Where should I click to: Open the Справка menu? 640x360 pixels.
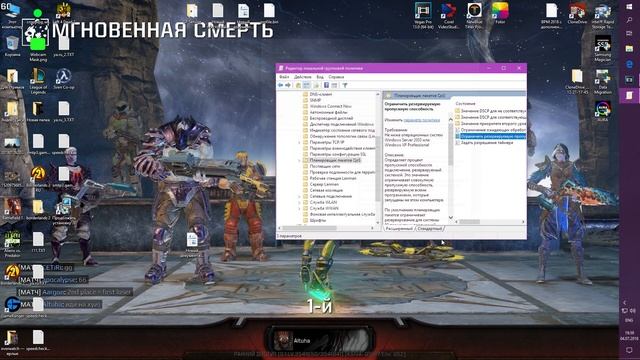point(336,77)
